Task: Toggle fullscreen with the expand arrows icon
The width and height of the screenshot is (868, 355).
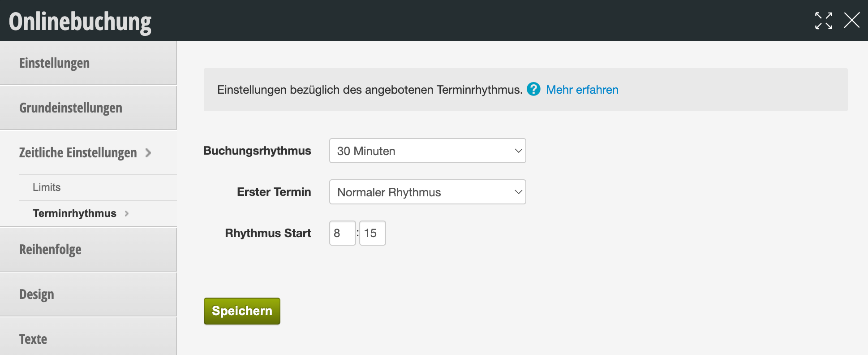Action: pos(824,21)
